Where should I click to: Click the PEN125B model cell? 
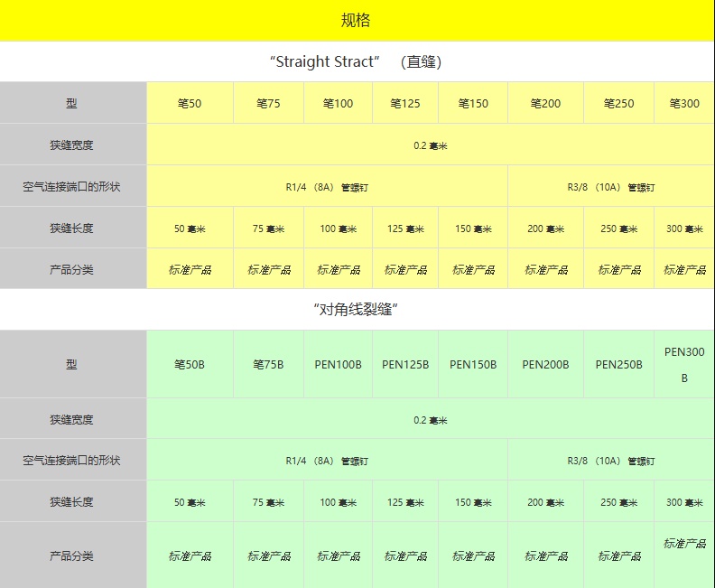pyautogui.click(x=405, y=365)
